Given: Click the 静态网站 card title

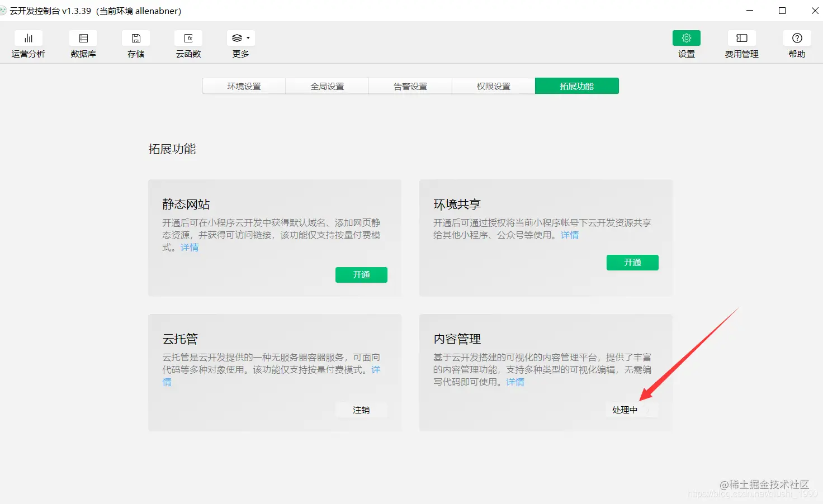Looking at the screenshot, I should pyautogui.click(x=186, y=205).
